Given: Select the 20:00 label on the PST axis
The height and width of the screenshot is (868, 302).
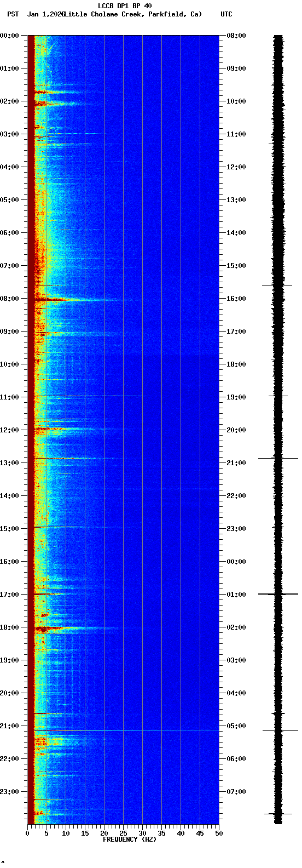Looking at the screenshot, I should [x=9, y=693].
